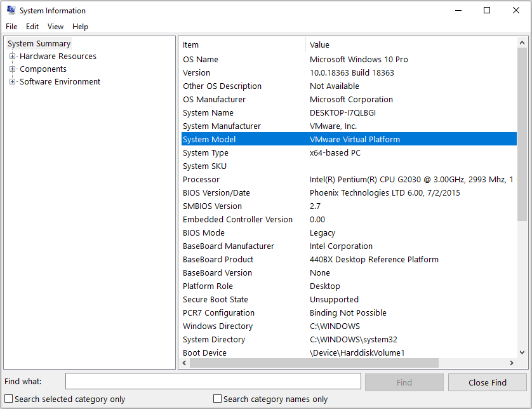Viewport: 532px width, 409px height.
Task: Click the Item column header
Action: coord(243,45)
